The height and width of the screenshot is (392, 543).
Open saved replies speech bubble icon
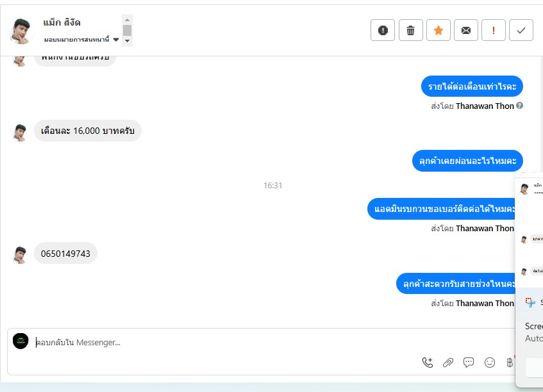[x=469, y=363]
